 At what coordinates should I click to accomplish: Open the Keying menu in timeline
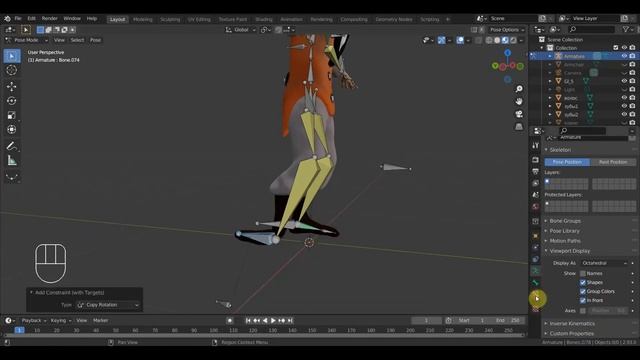pyautogui.click(x=60, y=321)
